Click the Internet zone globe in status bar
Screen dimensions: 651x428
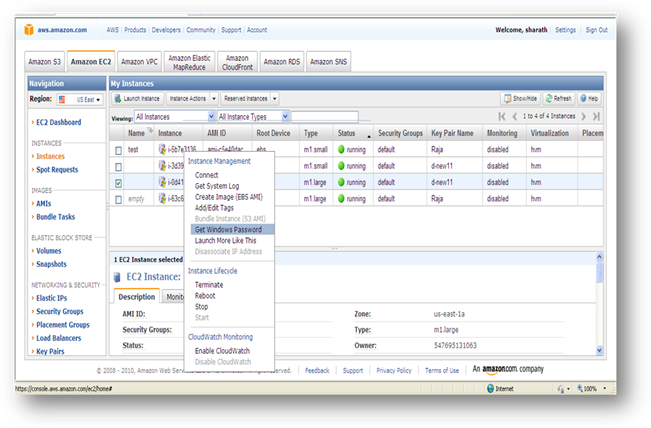490,388
